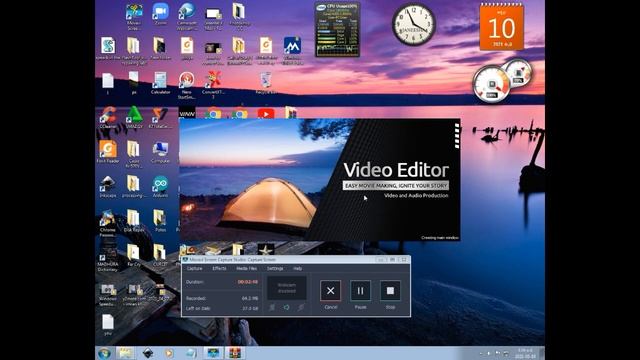Switch to Movavi Screen Capture taskbar button
640x360 pixels.
click(x=213, y=353)
